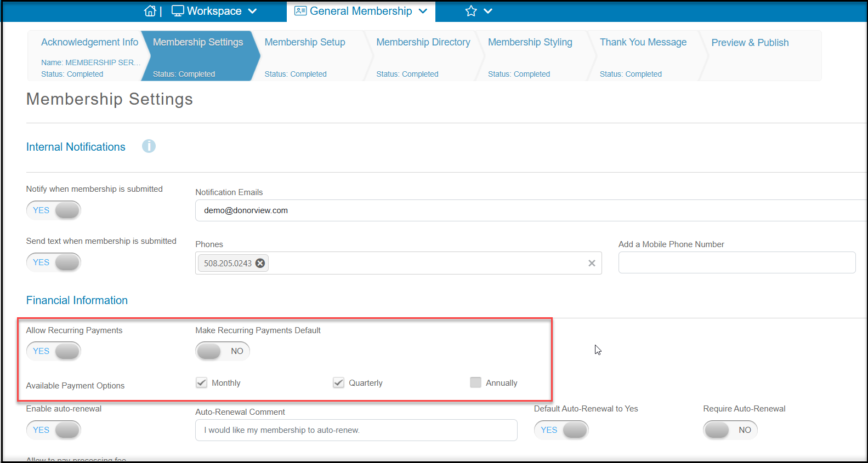Remove phone number 508.205.0243 tag
868x463 pixels.
coord(260,263)
